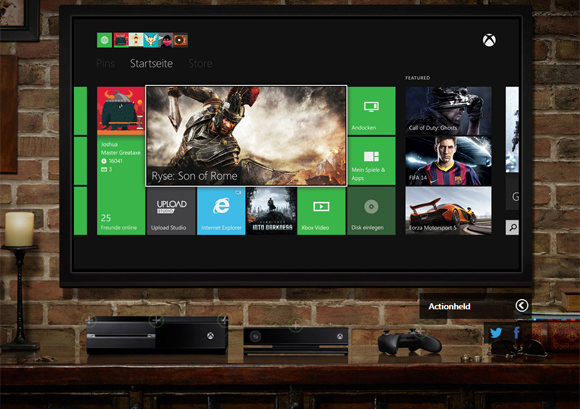Switch to the Pins tab
The height and width of the screenshot is (409, 580).
click(105, 64)
